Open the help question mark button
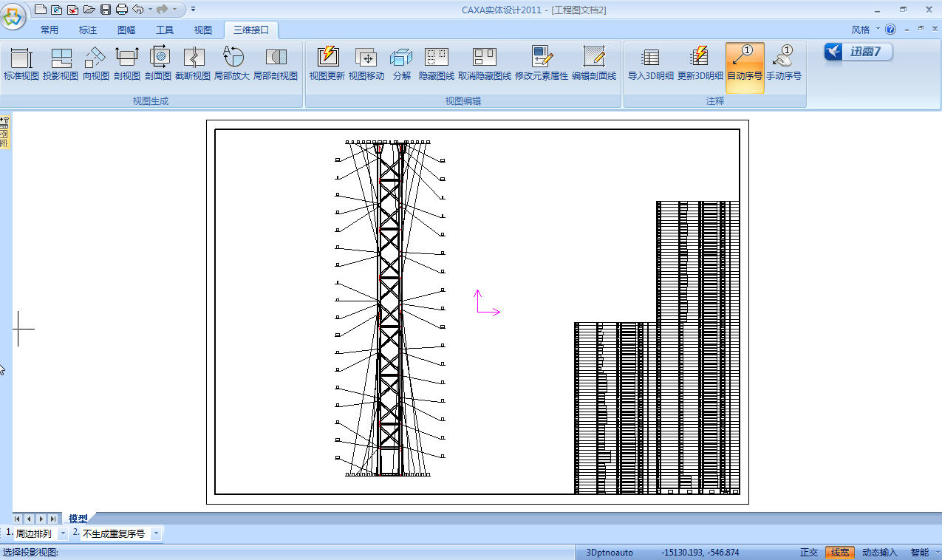 point(890,30)
